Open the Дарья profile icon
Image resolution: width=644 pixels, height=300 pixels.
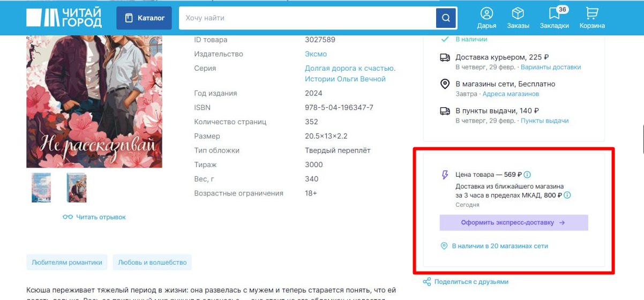pyautogui.click(x=486, y=14)
